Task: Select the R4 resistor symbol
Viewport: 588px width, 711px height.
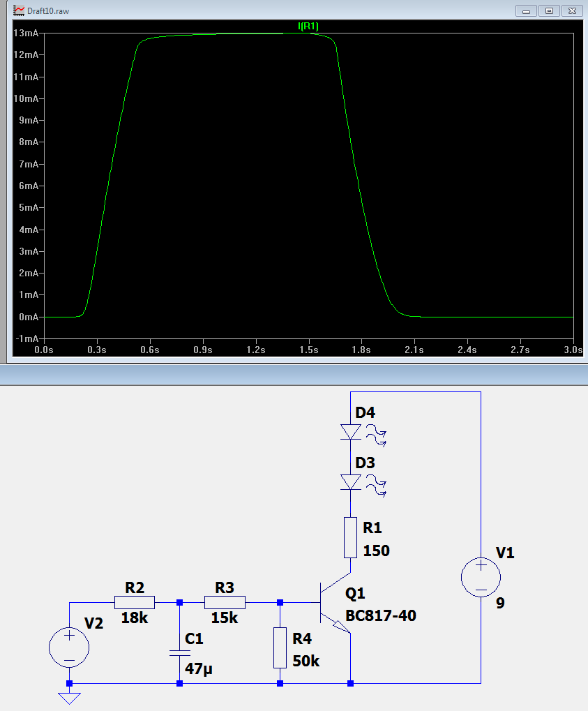Action: [280, 648]
